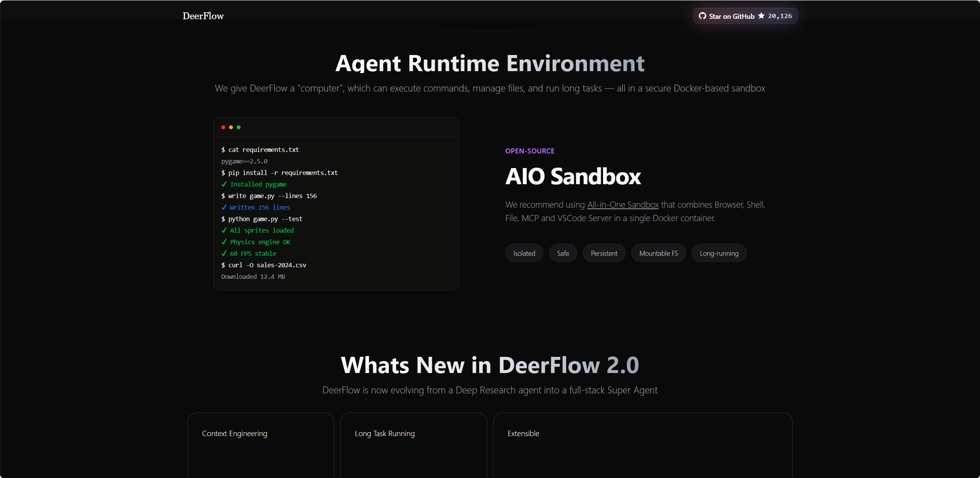Click the Whats New in DeerFlow 2.0 heading
The height and width of the screenshot is (478, 980).
coord(490,365)
